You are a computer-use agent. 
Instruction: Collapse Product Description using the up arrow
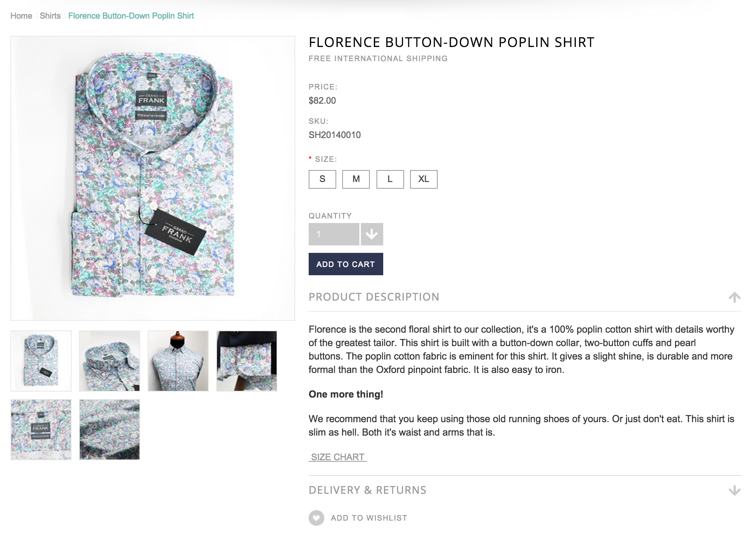[734, 297]
